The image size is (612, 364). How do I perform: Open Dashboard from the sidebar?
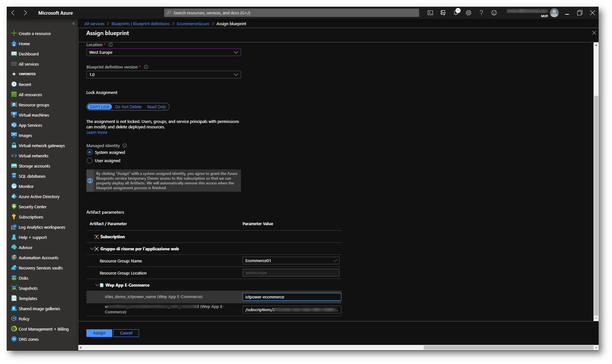(x=29, y=54)
